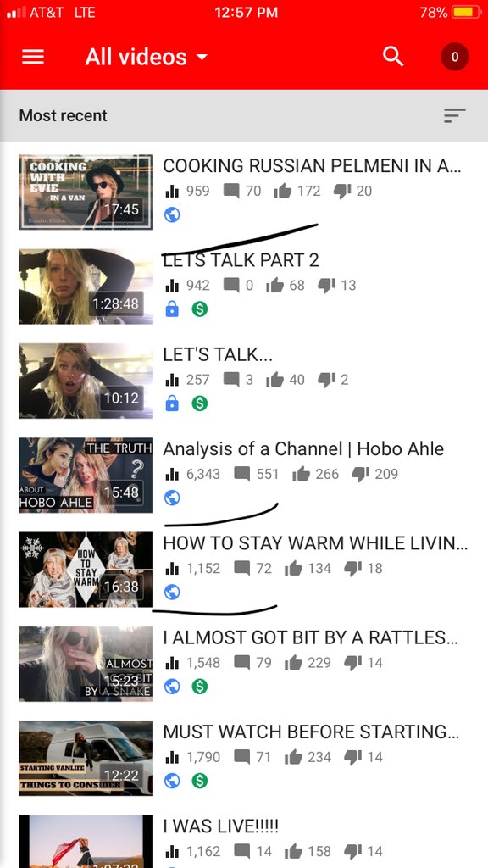Expand the All videos dropdown
This screenshot has width=488, height=868.
pos(147,57)
